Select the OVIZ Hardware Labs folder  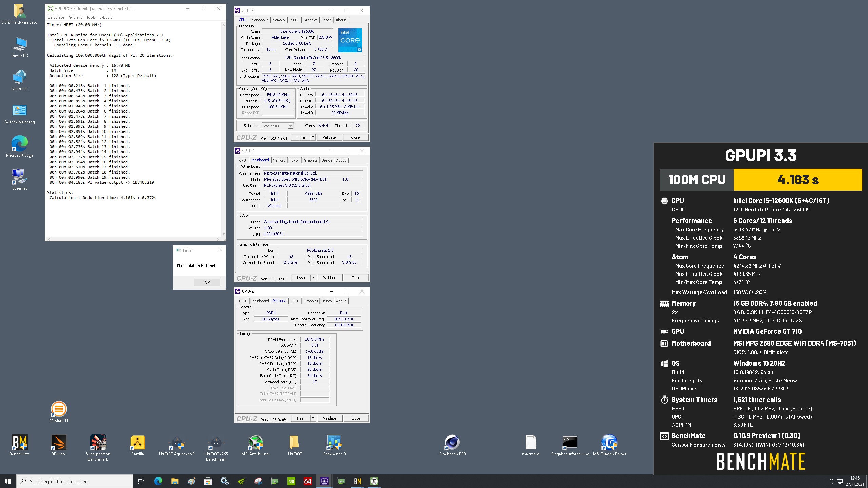pos(19,14)
